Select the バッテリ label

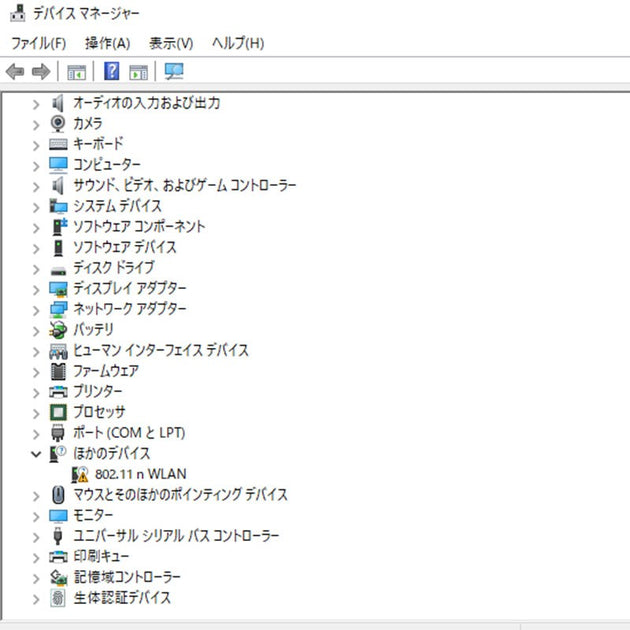coord(93,330)
